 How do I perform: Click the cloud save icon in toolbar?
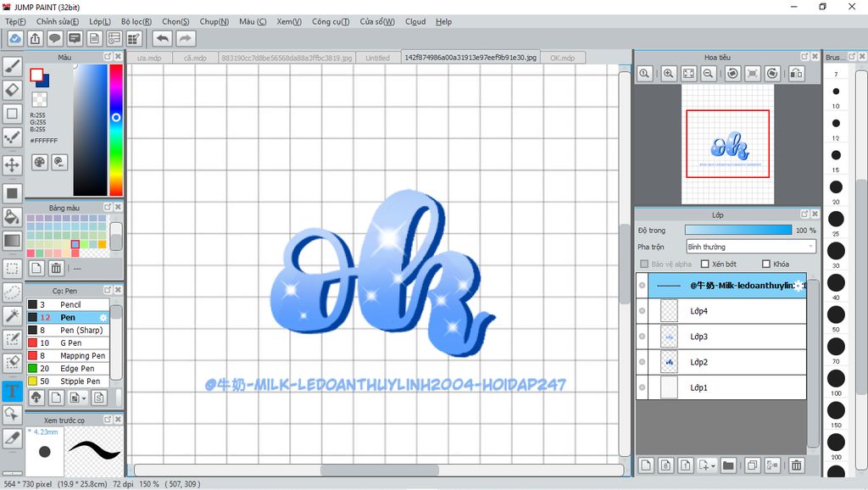point(15,38)
